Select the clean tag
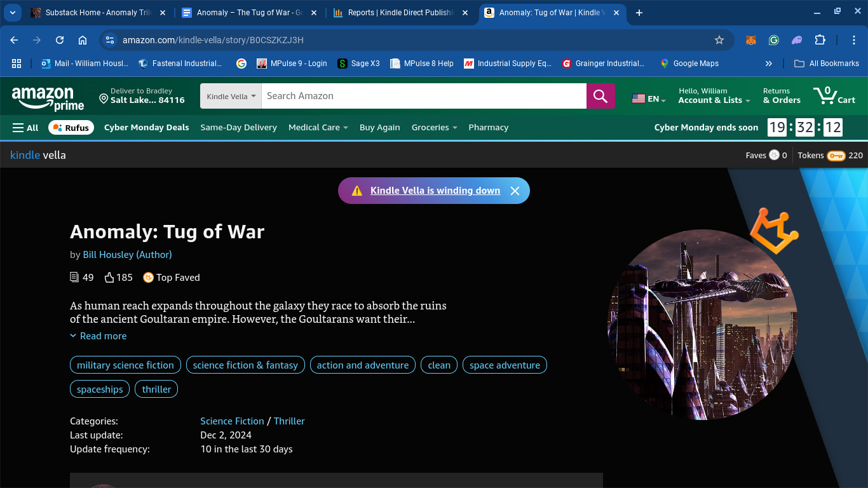The image size is (868, 488). [439, 365]
